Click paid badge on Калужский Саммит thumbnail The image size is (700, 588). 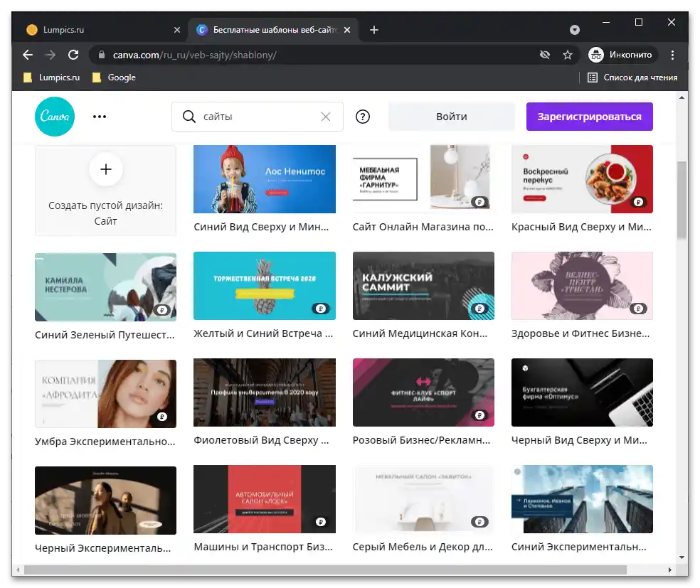479,309
